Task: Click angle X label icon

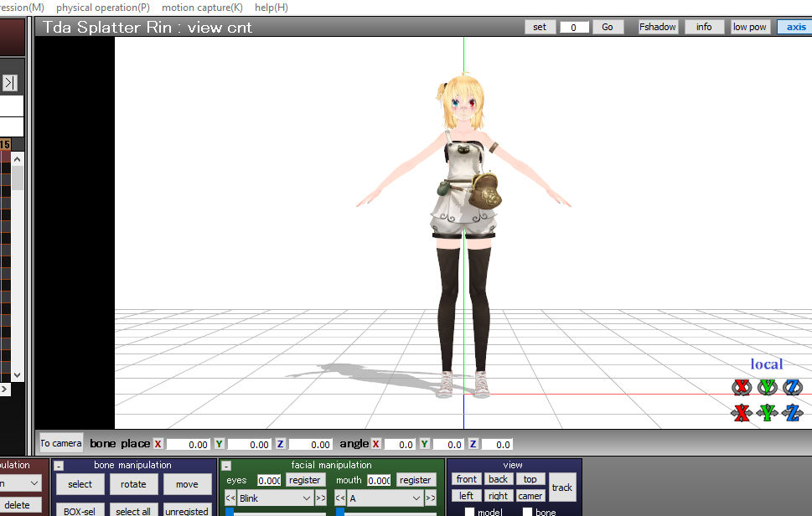Action: [x=376, y=444]
